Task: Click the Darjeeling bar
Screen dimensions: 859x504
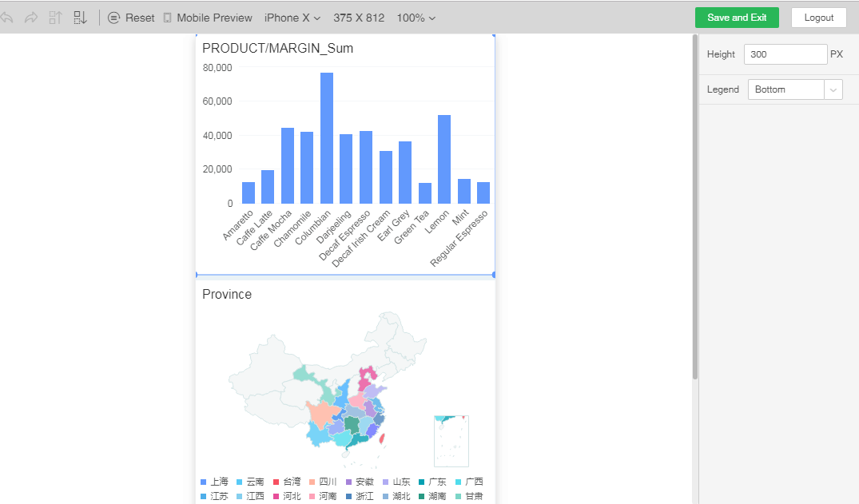Action: (346, 169)
